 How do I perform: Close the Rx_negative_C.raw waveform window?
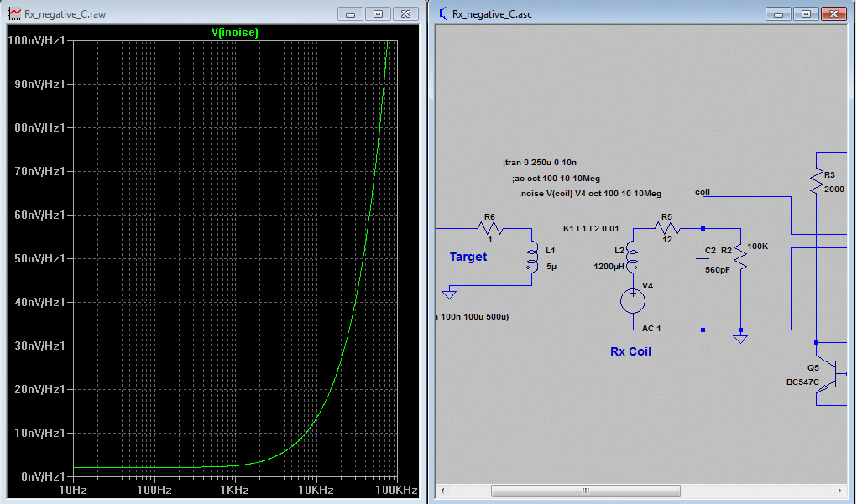click(x=405, y=13)
